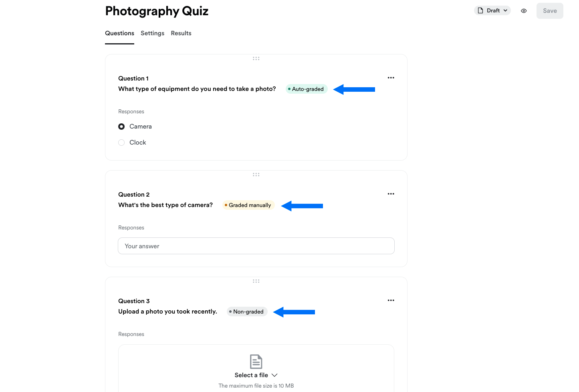The width and height of the screenshot is (579, 392).
Task: Click the Save button
Action: [x=550, y=11]
